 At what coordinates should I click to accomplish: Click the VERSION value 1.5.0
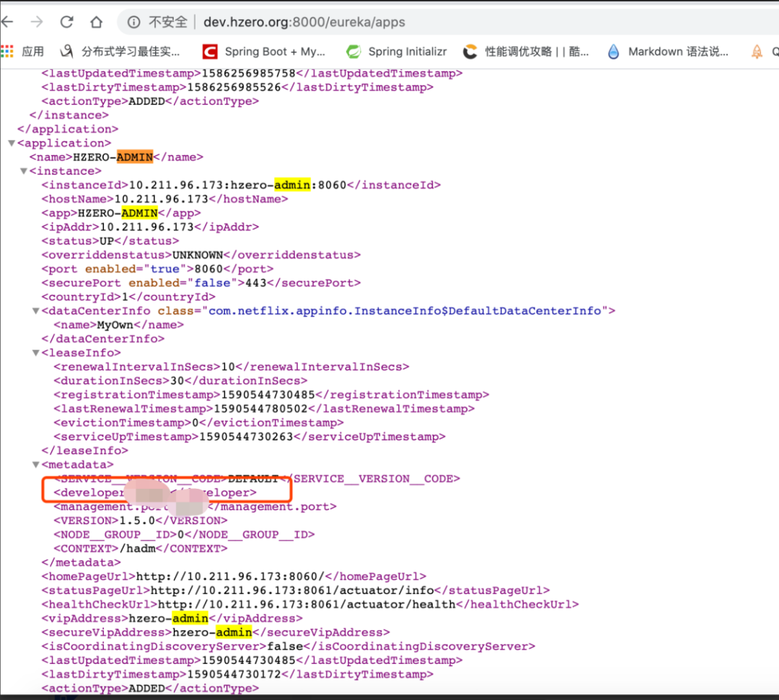click(137, 520)
